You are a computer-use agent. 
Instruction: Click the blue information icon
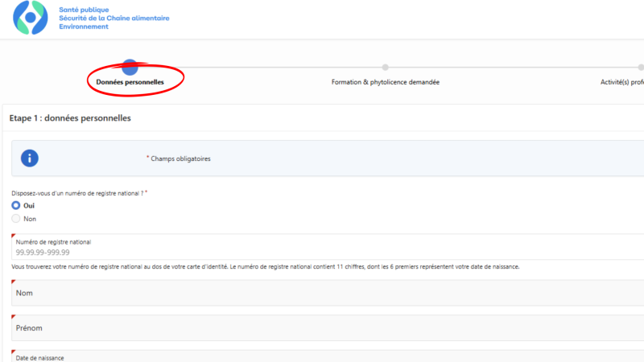[x=30, y=158]
